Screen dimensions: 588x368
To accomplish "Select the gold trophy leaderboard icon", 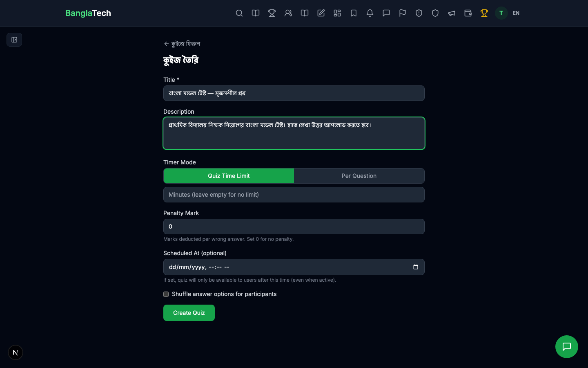I will click(x=484, y=13).
